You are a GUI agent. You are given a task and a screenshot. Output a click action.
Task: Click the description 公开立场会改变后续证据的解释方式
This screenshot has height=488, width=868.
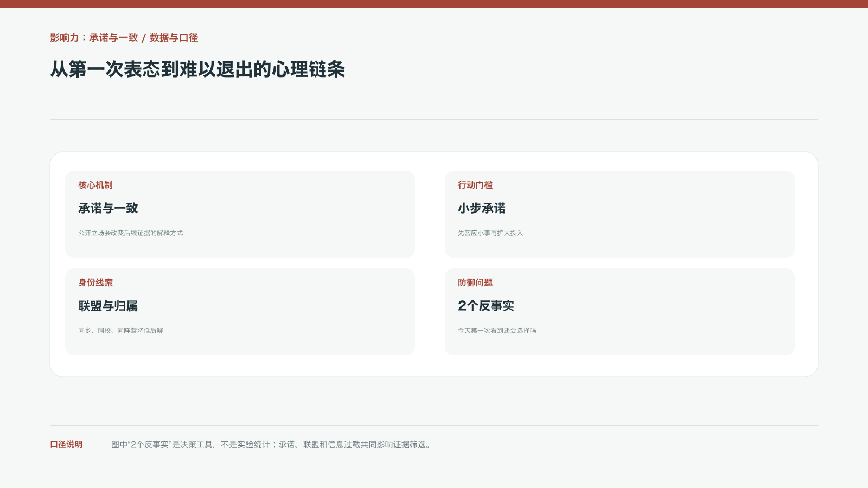tap(131, 233)
